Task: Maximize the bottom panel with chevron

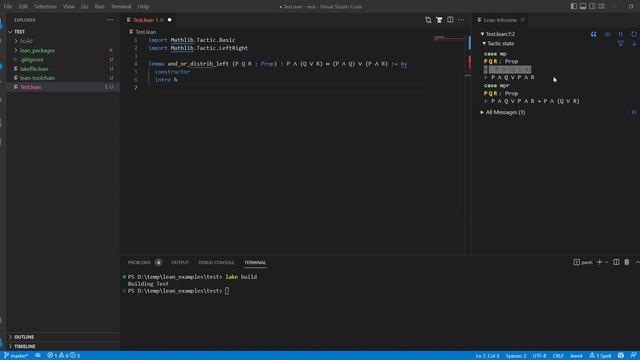Action: tap(637, 262)
